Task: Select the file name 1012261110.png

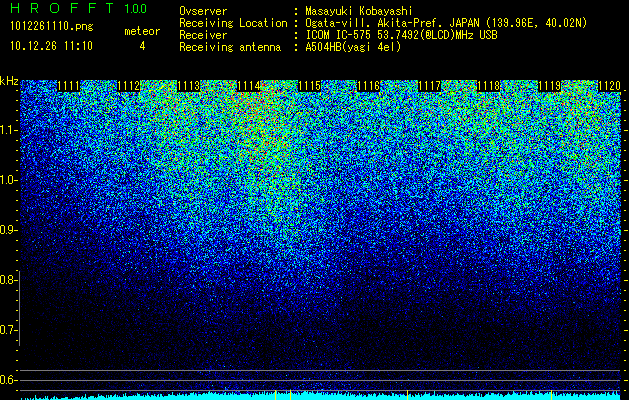Action: [52, 27]
